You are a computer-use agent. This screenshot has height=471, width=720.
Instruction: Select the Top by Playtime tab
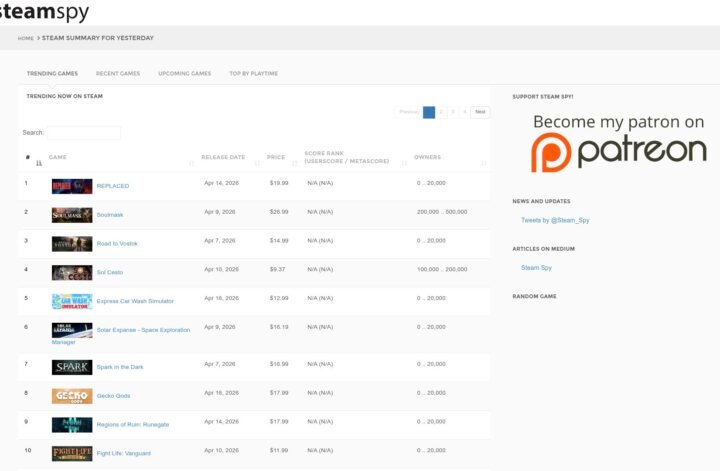[253, 73]
